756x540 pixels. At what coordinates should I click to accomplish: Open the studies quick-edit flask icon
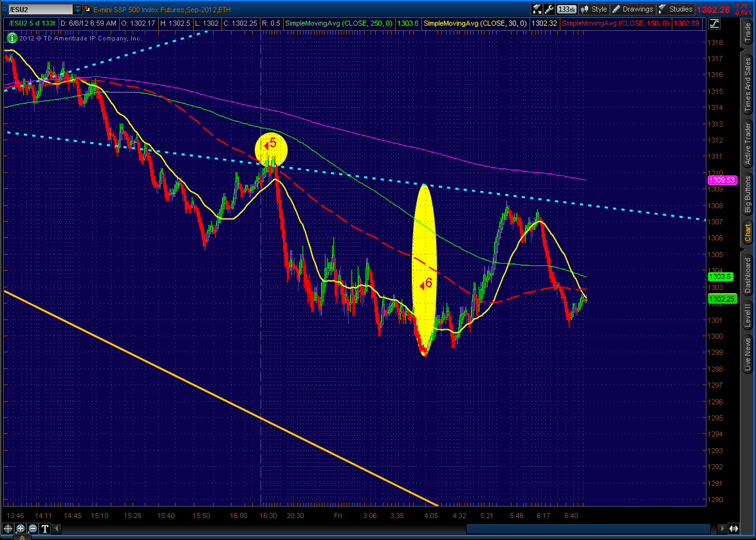[x=537, y=9]
